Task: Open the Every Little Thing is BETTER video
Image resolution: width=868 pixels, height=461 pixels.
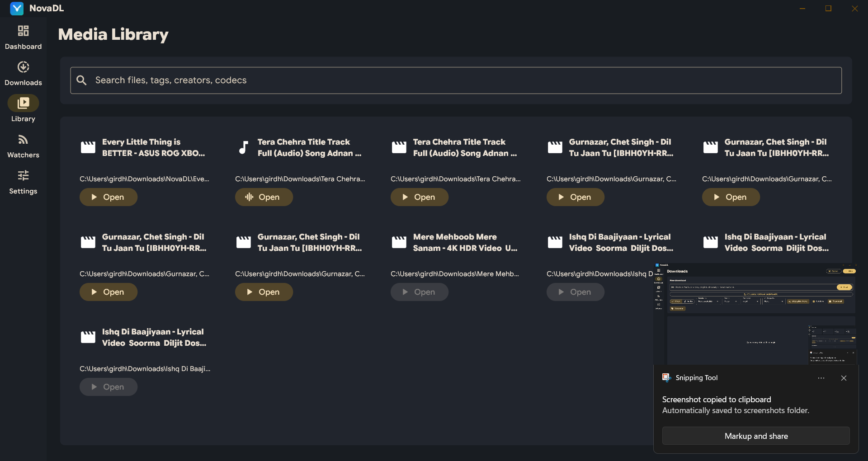Action: [x=108, y=197]
